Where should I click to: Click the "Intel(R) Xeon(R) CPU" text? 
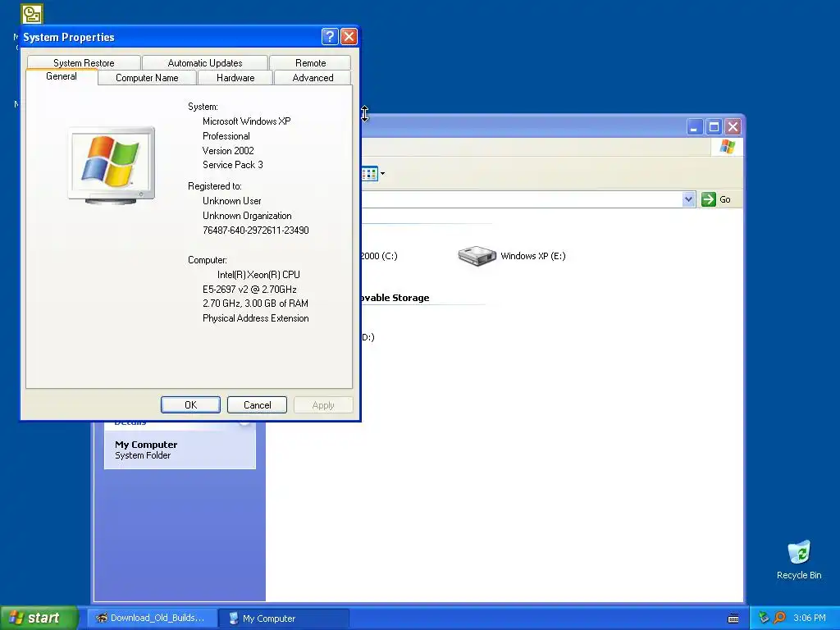pyautogui.click(x=258, y=274)
